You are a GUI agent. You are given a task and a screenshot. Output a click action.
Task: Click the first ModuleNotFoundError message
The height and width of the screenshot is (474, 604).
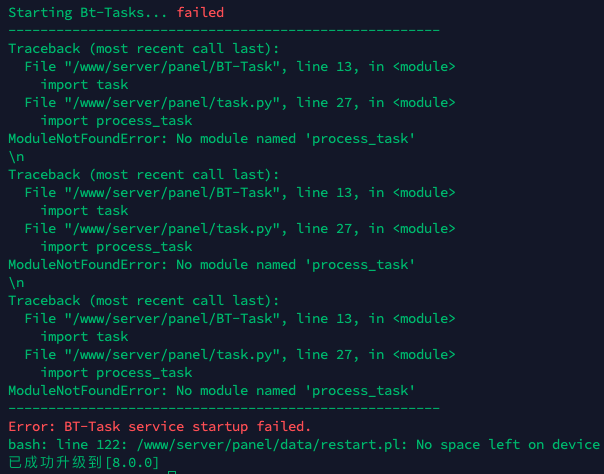(x=211, y=138)
